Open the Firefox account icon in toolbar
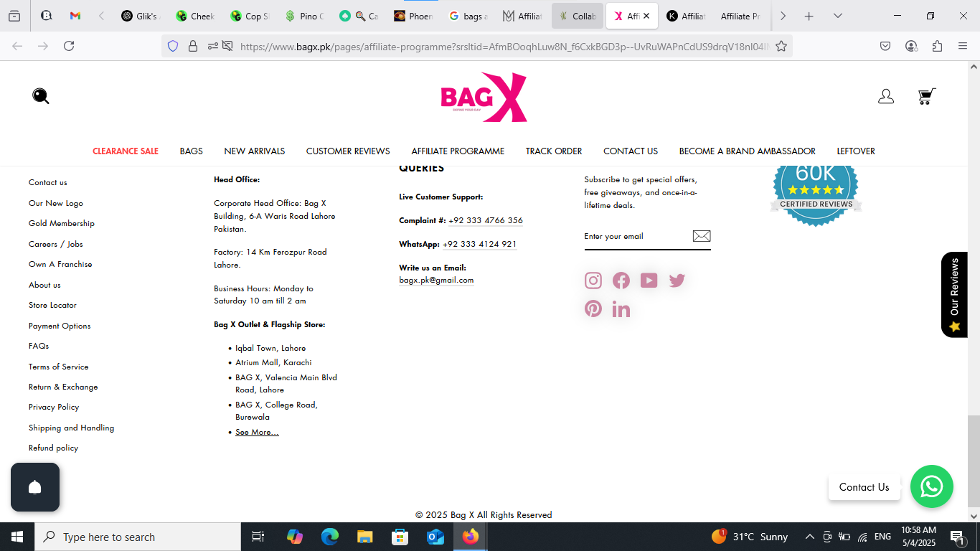The image size is (980, 551). (x=911, y=46)
